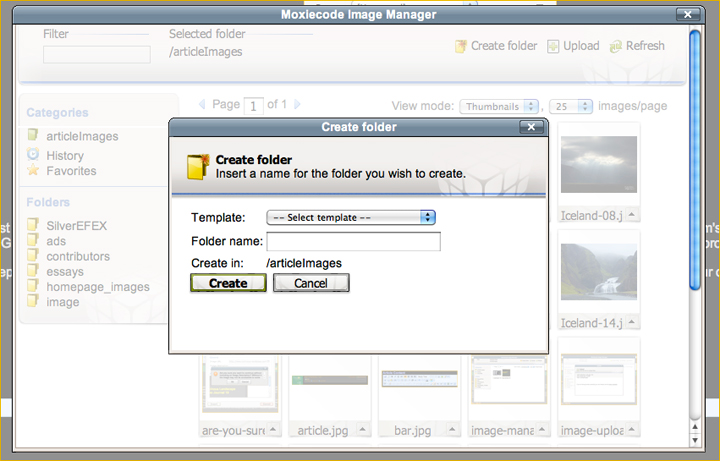This screenshot has height=461, width=720.
Task: Click the Refresh toolbar label
Action: pos(645,46)
